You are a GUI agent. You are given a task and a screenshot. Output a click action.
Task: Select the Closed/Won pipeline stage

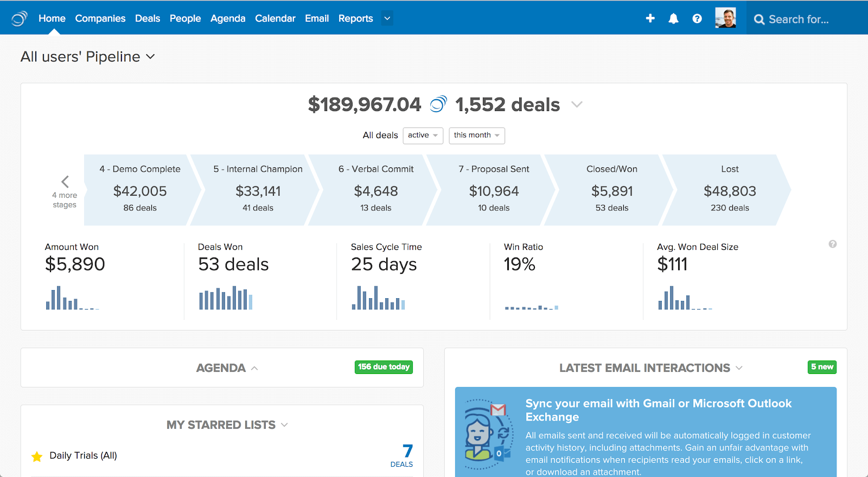click(611, 190)
